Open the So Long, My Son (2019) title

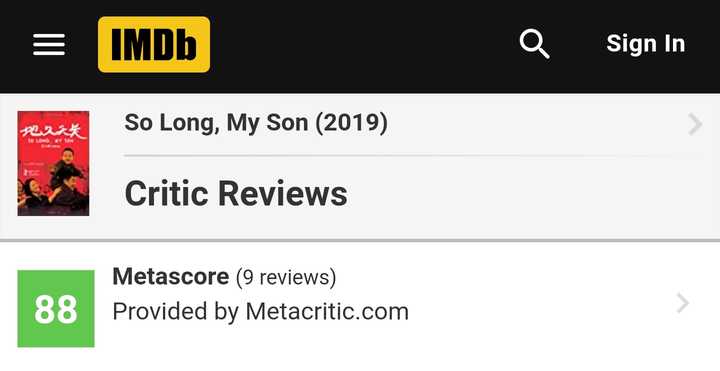coord(256,124)
